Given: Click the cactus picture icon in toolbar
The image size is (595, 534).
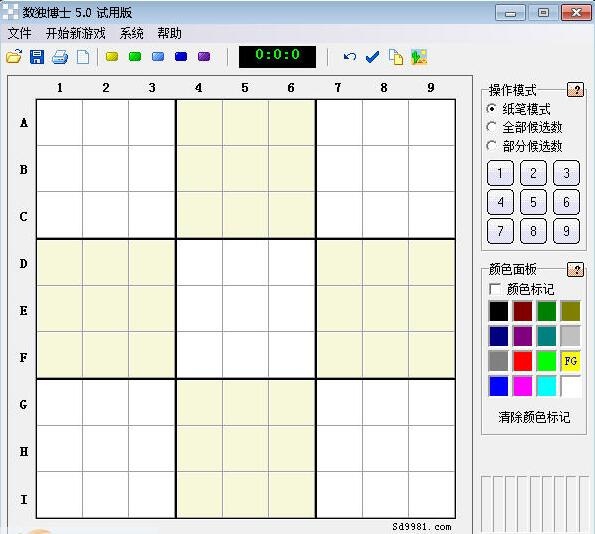Looking at the screenshot, I should (x=419, y=57).
